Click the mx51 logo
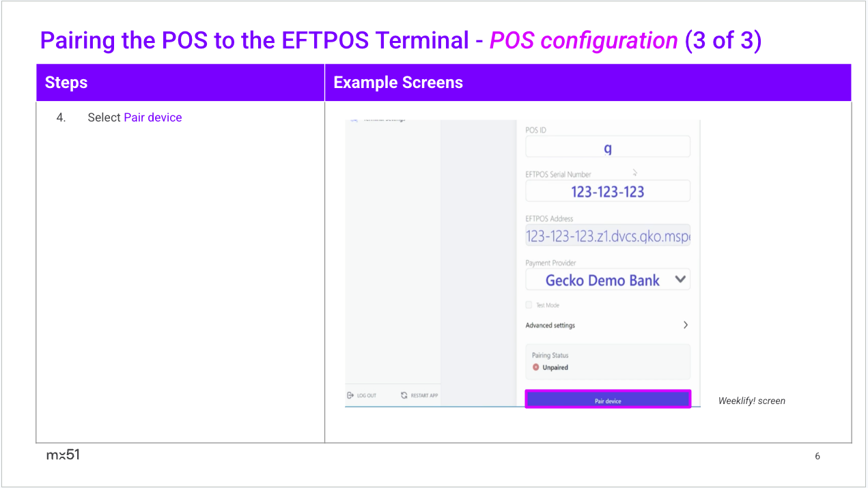Viewport: 868px width, 488px height. pos(63,455)
